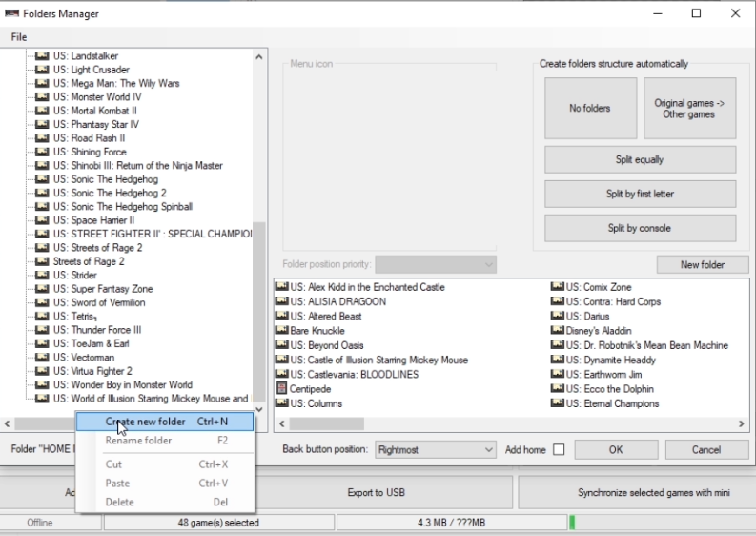Choose Create new folder in context menu
The image size is (756, 536).
tap(165, 422)
